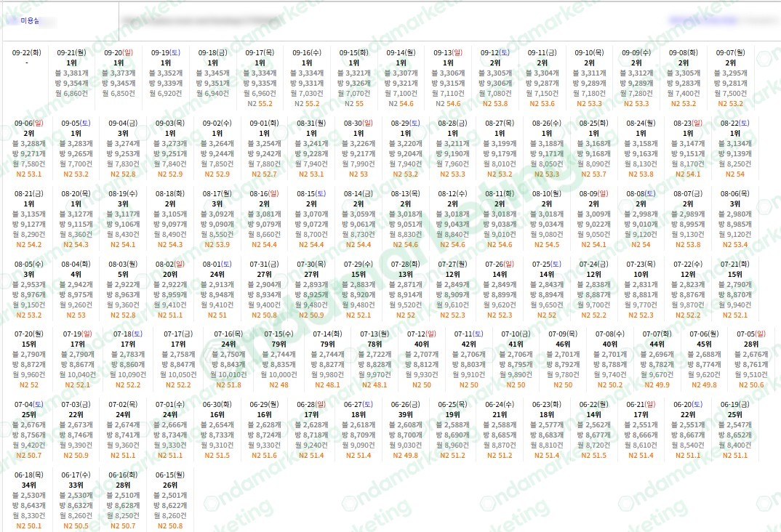
Task: Select "39위" rank under 06-26(금)
Action: coord(406,414)
